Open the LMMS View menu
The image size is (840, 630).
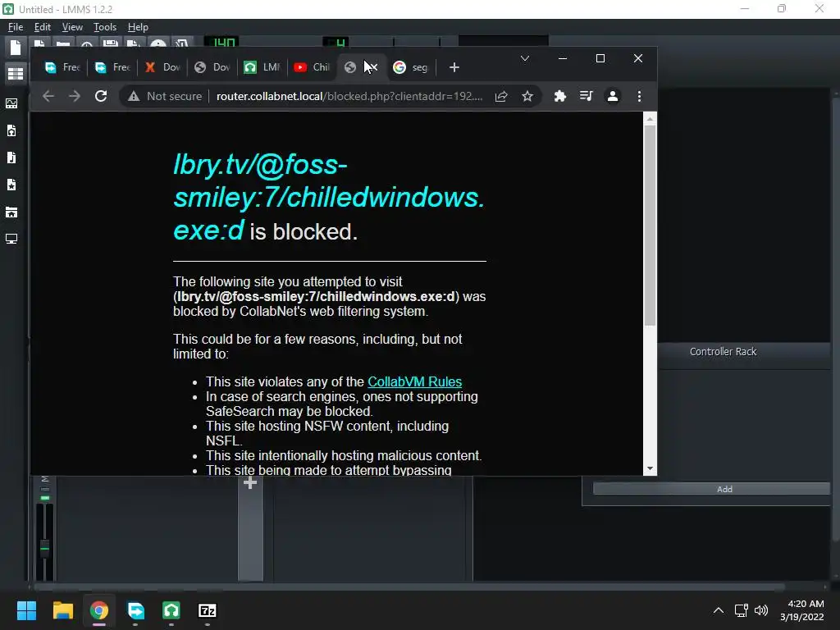pos(72,27)
